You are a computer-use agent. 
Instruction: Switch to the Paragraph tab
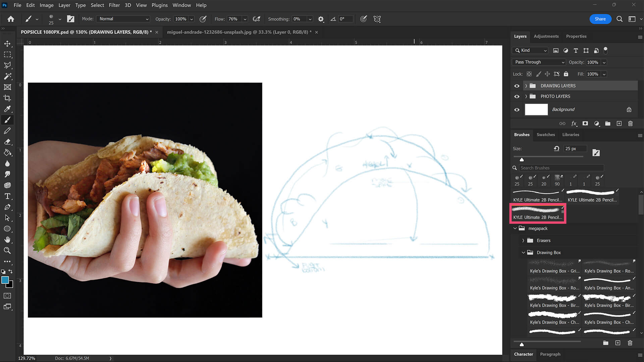(x=550, y=354)
